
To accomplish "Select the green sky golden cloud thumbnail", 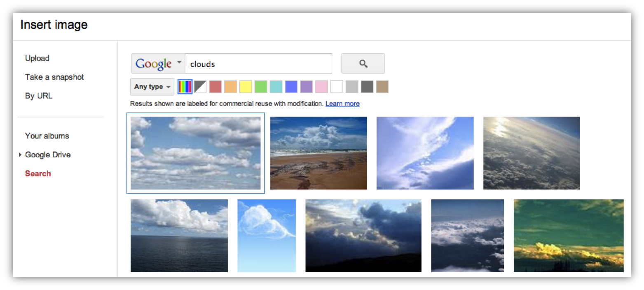I will coord(569,236).
